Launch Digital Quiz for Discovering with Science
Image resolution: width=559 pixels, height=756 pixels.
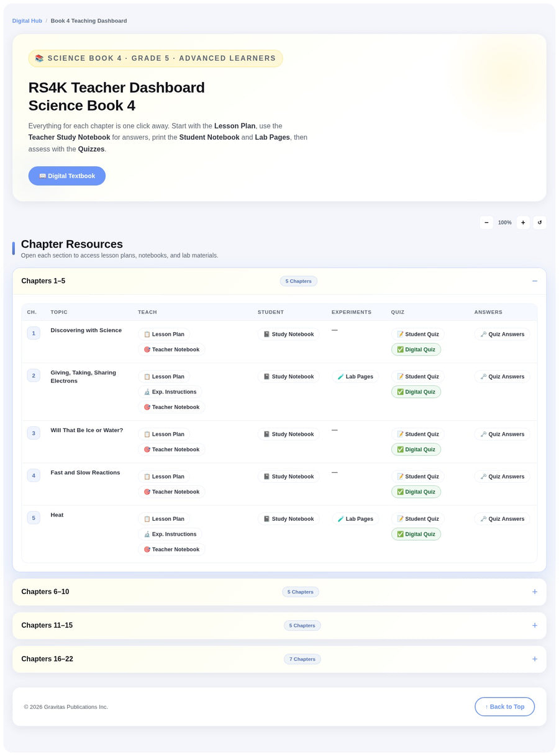click(416, 349)
